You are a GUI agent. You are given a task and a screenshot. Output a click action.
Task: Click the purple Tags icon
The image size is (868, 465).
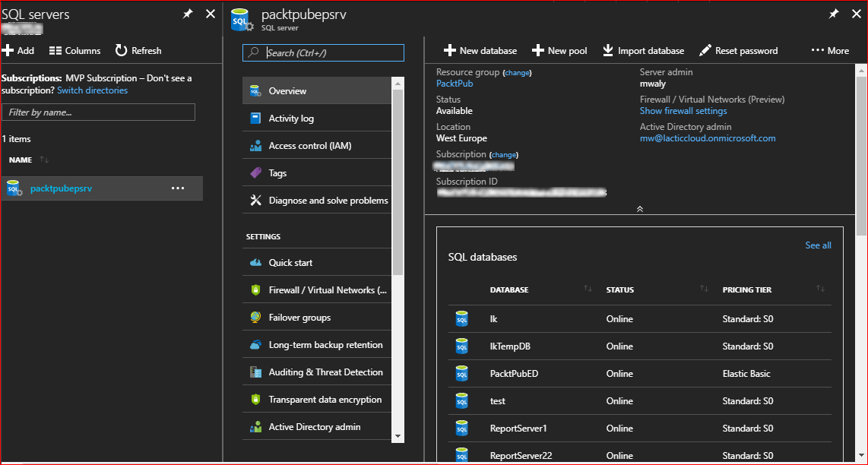pos(255,172)
